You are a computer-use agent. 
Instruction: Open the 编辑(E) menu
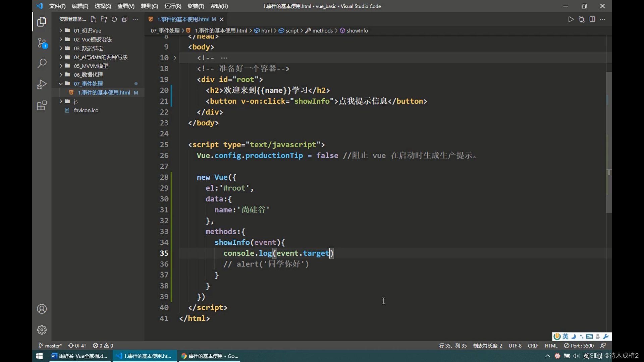80,6
